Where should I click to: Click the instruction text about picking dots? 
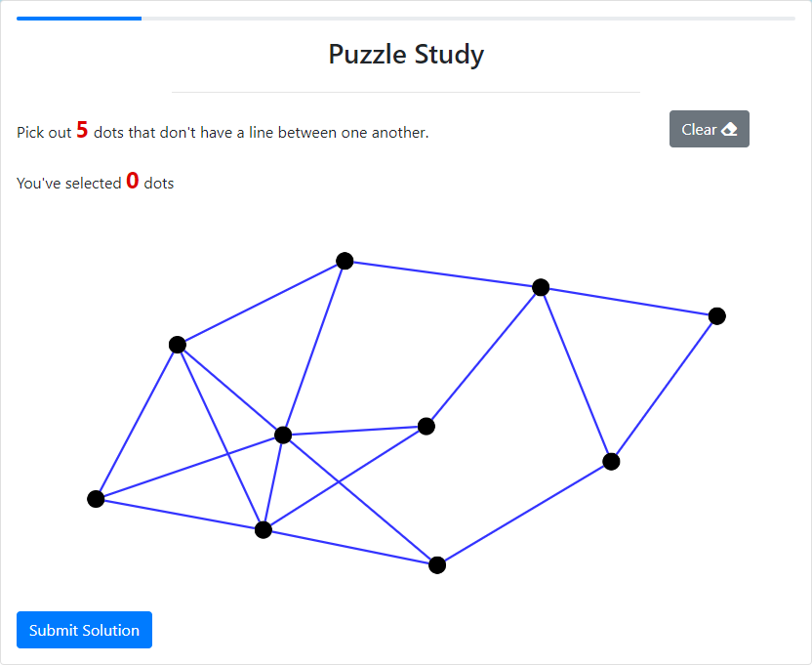(223, 132)
